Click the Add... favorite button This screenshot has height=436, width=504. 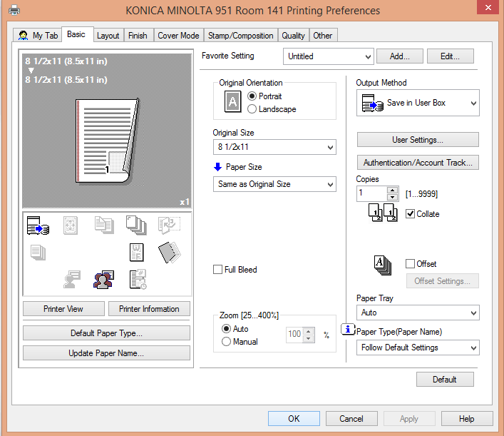(399, 56)
